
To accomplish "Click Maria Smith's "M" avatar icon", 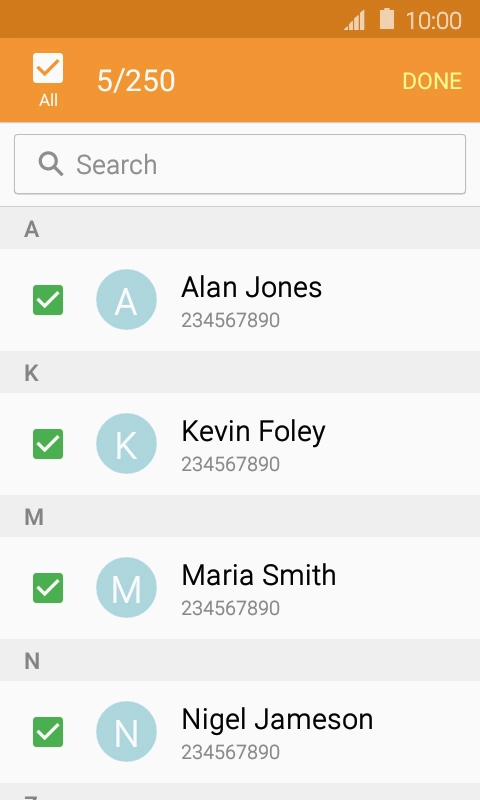I will tap(126, 587).
